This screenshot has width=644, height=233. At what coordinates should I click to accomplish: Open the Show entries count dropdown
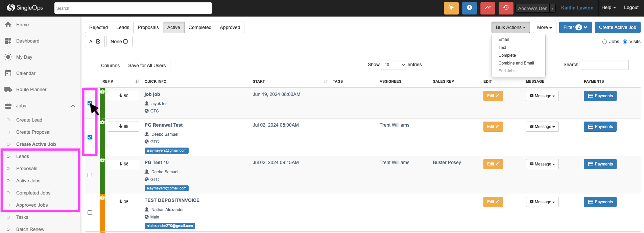tap(393, 65)
